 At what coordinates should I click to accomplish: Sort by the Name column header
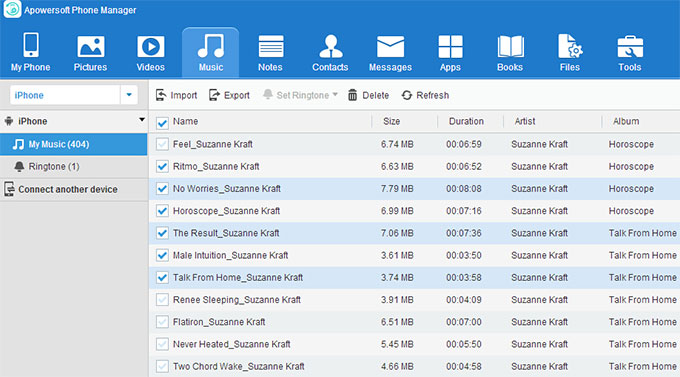[185, 121]
